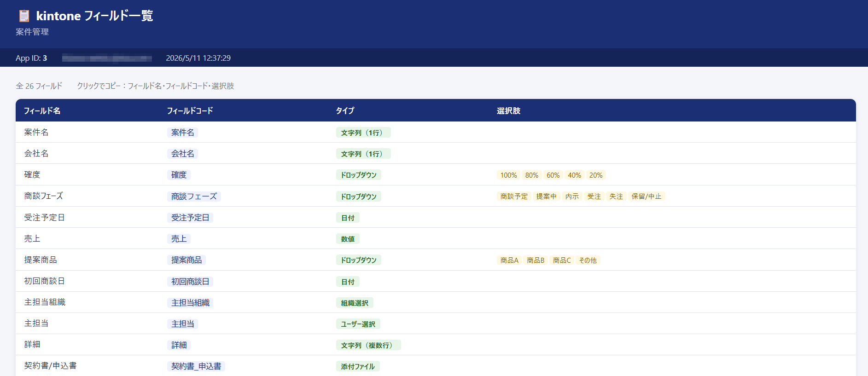Viewport: 868px width, 376px height.
Task: Click the timestamp '2026/5/11 12:37:29'
Action: pyautogui.click(x=198, y=58)
